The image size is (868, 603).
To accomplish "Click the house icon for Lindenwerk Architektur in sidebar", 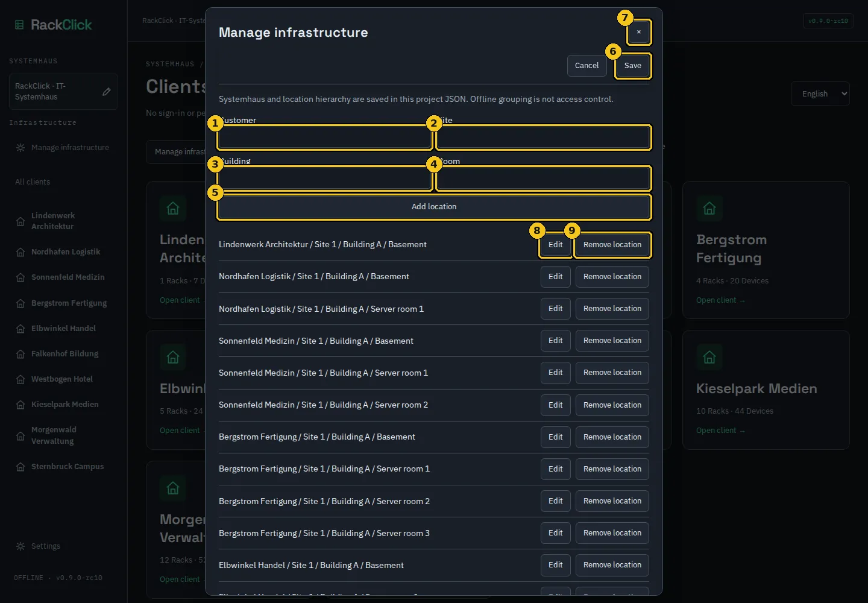I will (x=20, y=221).
